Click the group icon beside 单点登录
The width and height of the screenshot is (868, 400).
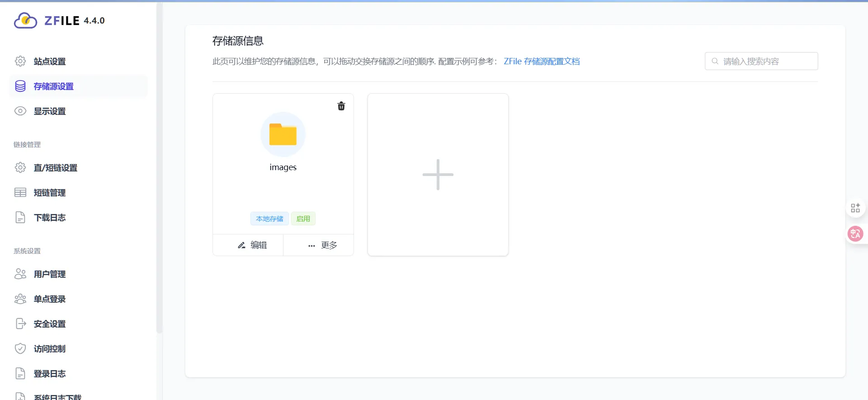[x=20, y=299]
